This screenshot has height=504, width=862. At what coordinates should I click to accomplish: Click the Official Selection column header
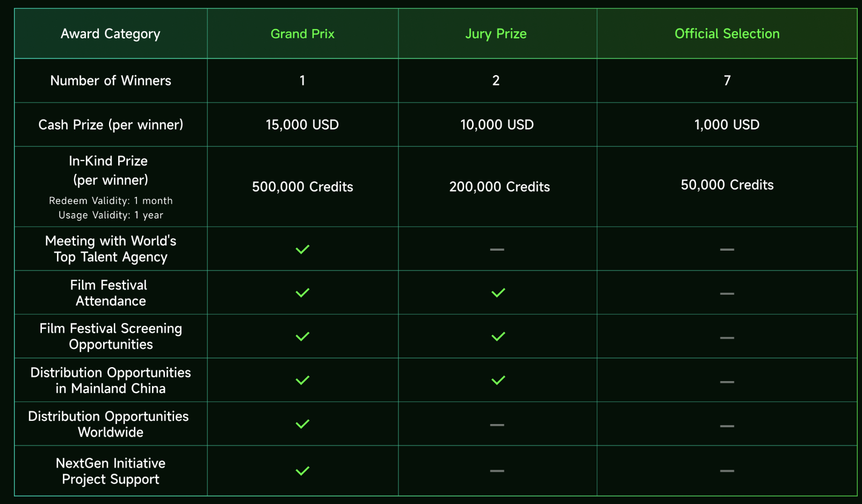pos(727,34)
